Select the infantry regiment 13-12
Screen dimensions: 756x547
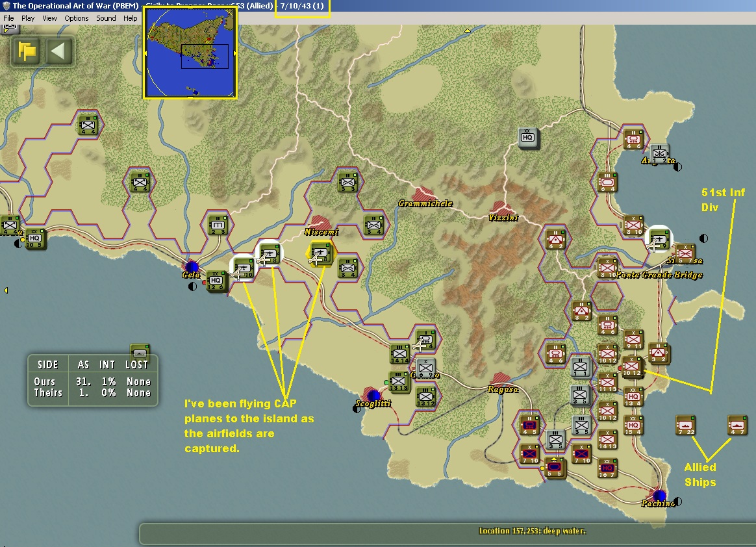[425, 397]
